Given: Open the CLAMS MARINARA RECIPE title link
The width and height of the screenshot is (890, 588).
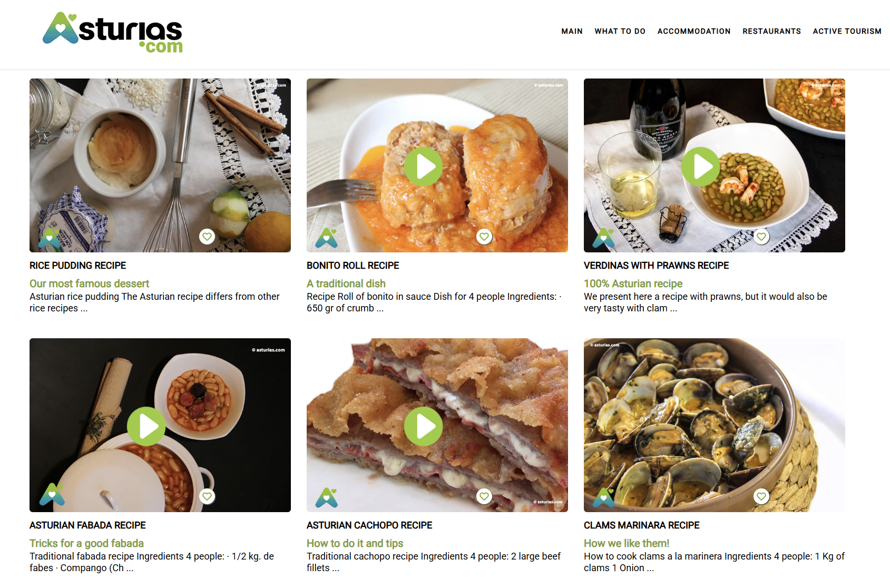Looking at the screenshot, I should pyautogui.click(x=641, y=525).
